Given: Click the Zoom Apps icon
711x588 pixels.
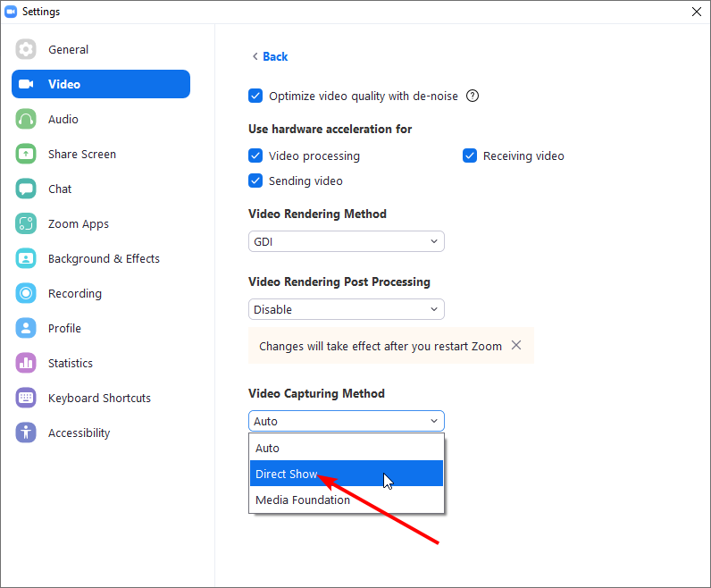Looking at the screenshot, I should [x=26, y=223].
